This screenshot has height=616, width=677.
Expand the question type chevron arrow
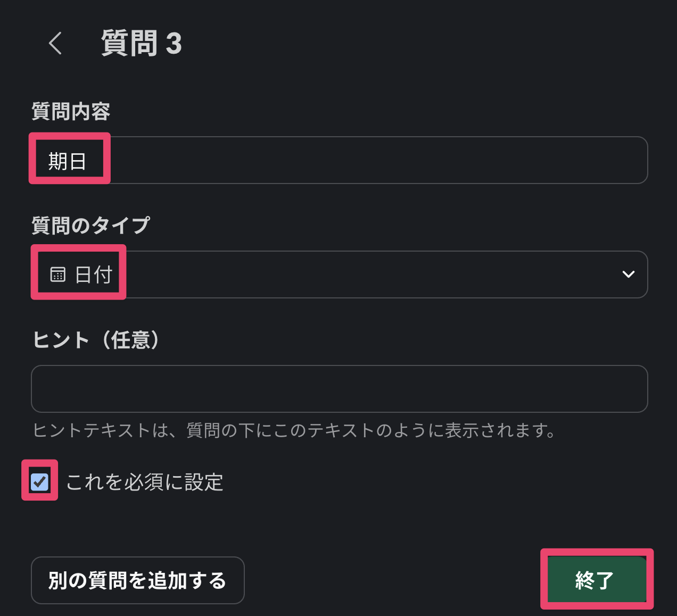(x=628, y=274)
